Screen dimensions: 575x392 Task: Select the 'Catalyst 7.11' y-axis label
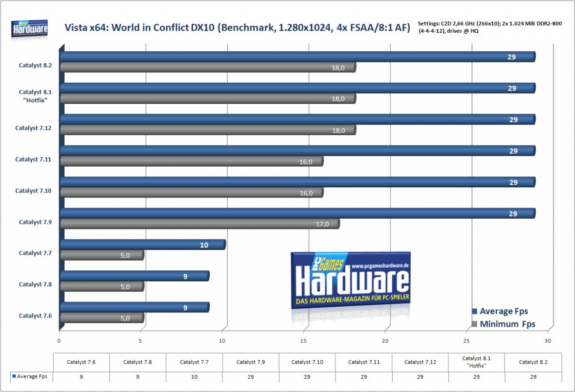tap(34, 159)
